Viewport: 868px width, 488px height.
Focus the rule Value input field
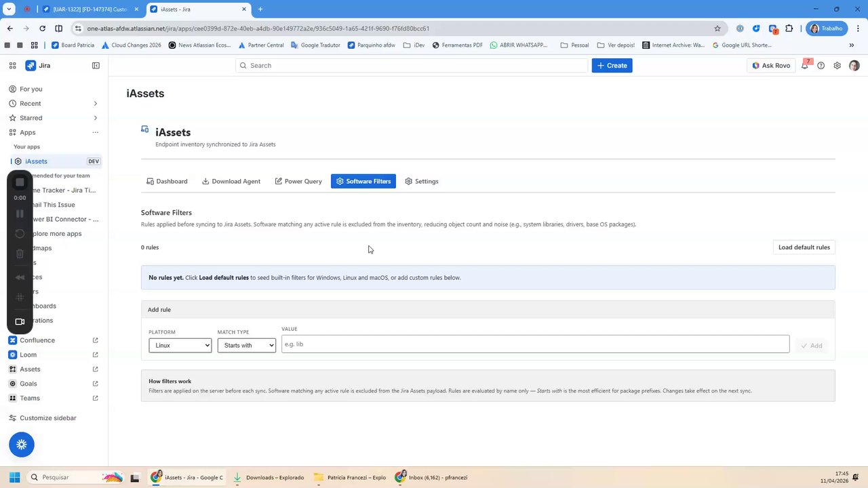coord(535,344)
